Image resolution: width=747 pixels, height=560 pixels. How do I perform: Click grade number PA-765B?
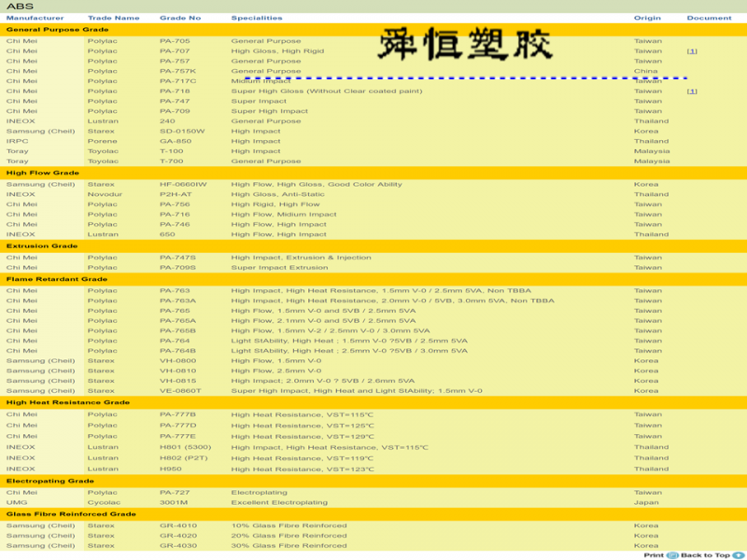pos(177,330)
